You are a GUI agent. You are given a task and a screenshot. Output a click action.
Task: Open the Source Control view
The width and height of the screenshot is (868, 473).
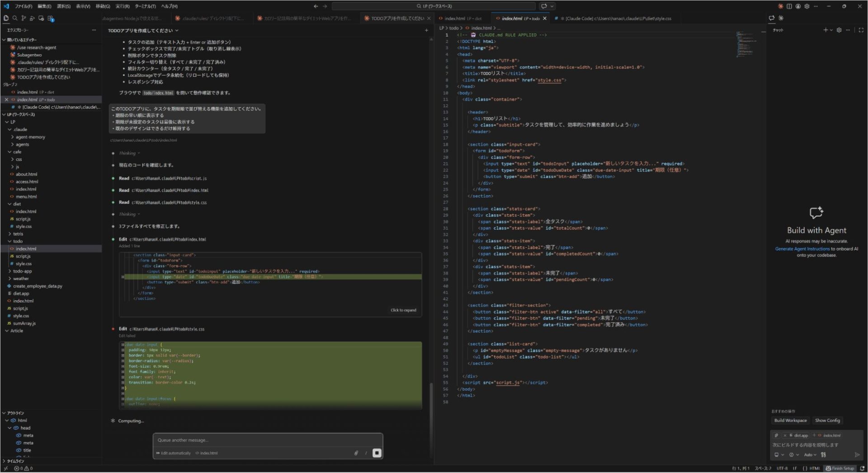(24, 18)
